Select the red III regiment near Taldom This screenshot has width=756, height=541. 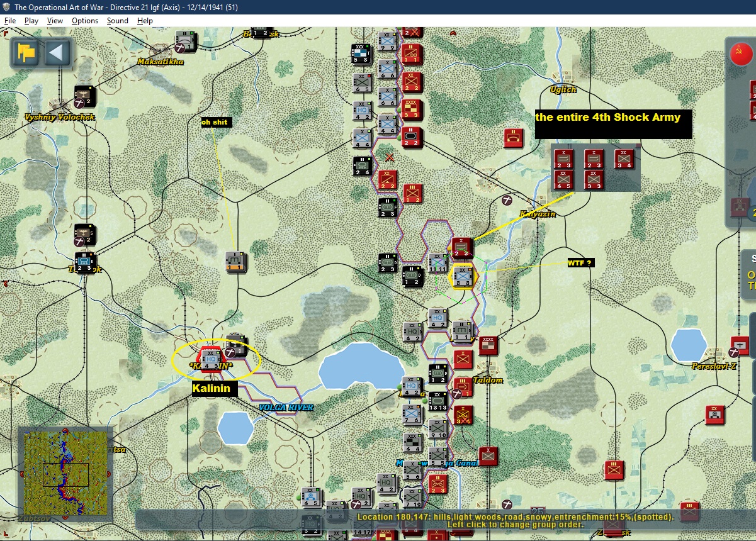[x=463, y=387]
